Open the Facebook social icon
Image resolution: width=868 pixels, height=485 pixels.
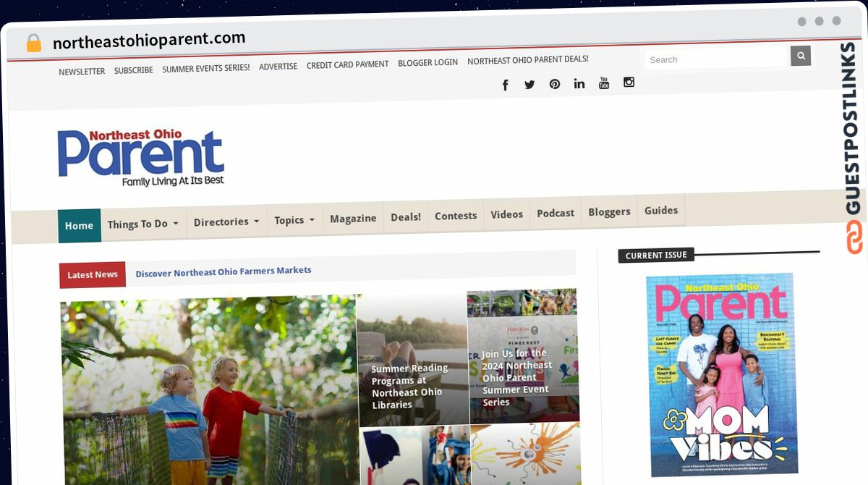[505, 85]
